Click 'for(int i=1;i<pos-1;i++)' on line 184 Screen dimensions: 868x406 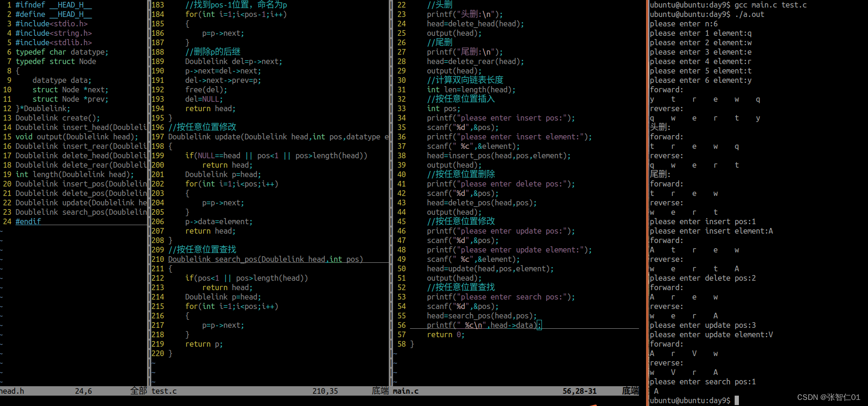(x=236, y=14)
